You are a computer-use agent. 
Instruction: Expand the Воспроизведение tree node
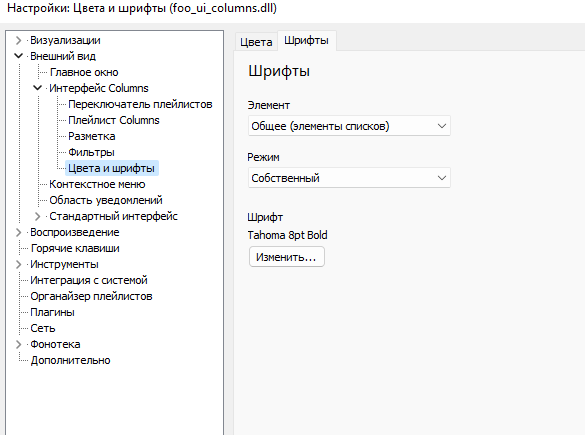tap(18, 232)
